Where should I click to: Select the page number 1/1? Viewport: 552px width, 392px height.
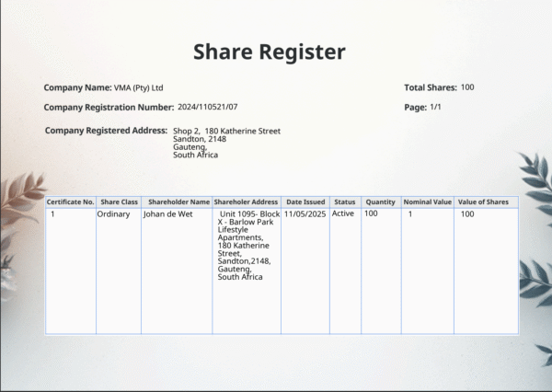point(435,107)
